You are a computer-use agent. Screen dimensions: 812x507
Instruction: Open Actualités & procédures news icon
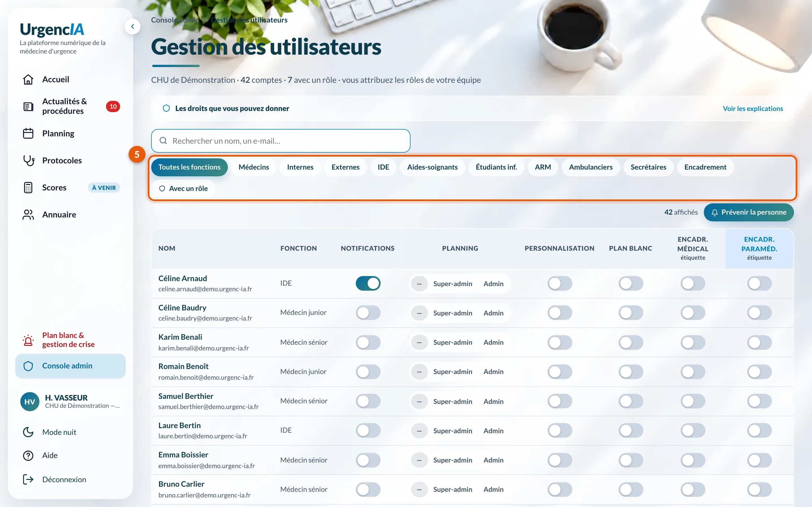point(28,107)
